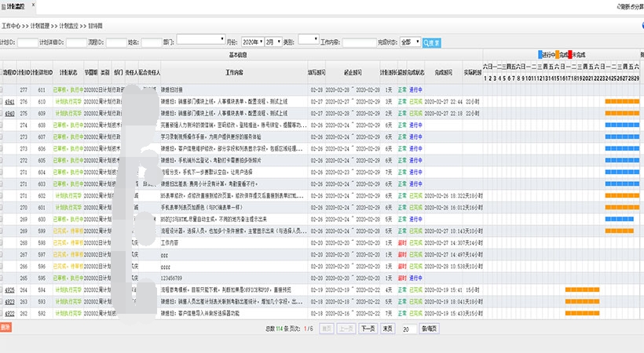644x353 pixels.
Task: Open the flow ID link 4923
Action: pyautogui.click(x=9, y=302)
